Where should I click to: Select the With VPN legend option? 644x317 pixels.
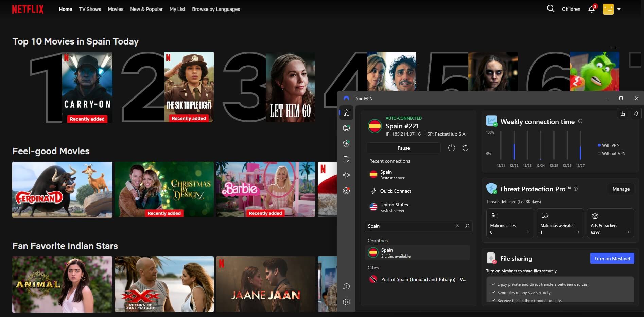coord(599,145)
